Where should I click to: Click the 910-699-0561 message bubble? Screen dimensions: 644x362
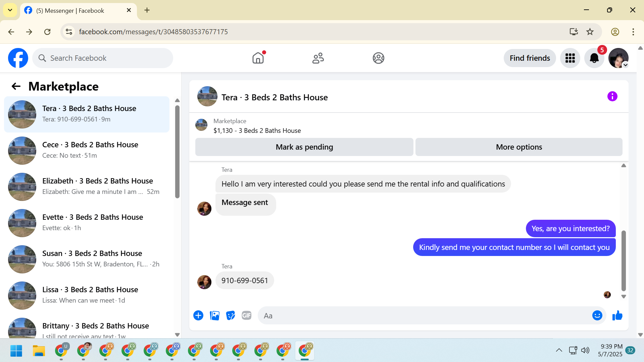coord(245,280)
